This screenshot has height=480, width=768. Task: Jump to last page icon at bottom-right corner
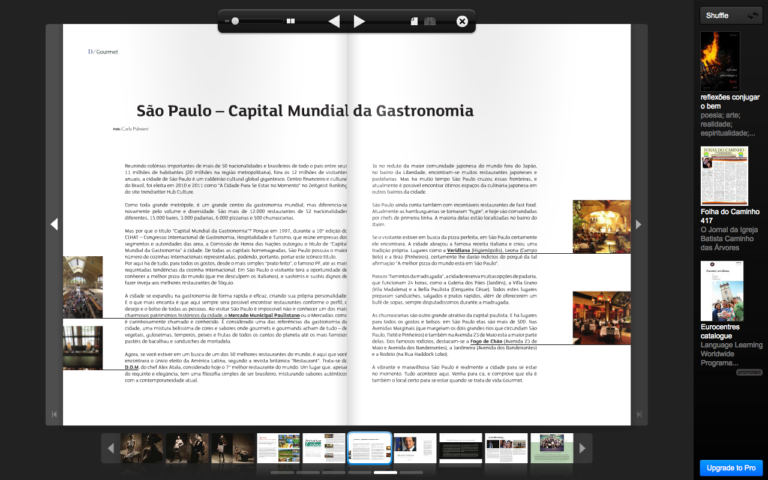[639, 414]
